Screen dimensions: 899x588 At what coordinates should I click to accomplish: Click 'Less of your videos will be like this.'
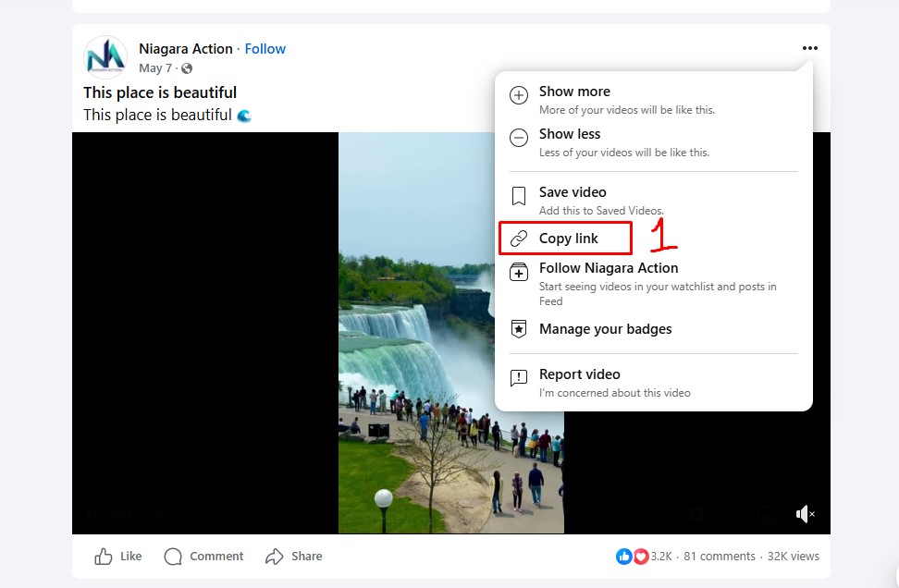coord(623,153)
